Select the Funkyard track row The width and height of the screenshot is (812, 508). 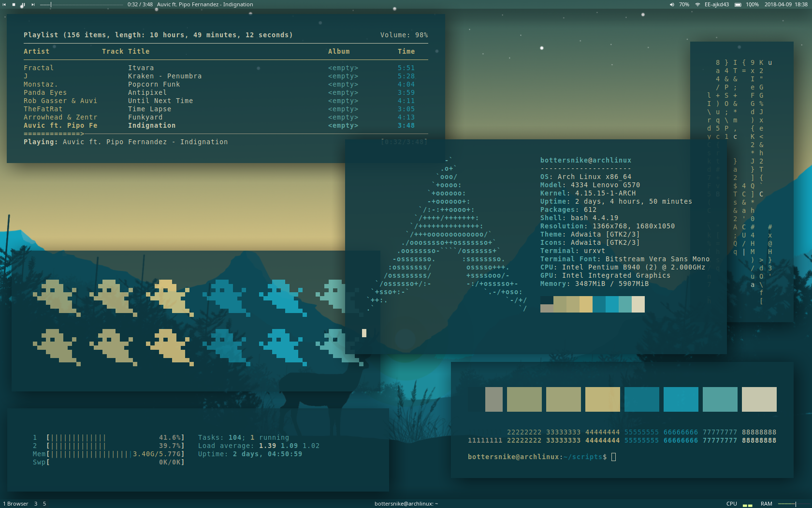(x=226, y=117)
